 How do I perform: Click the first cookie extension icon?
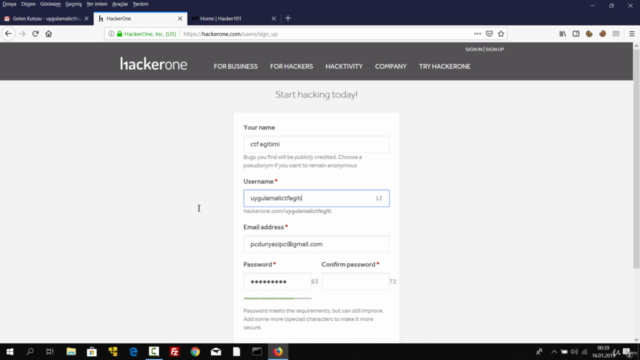(x=589, y=34)
